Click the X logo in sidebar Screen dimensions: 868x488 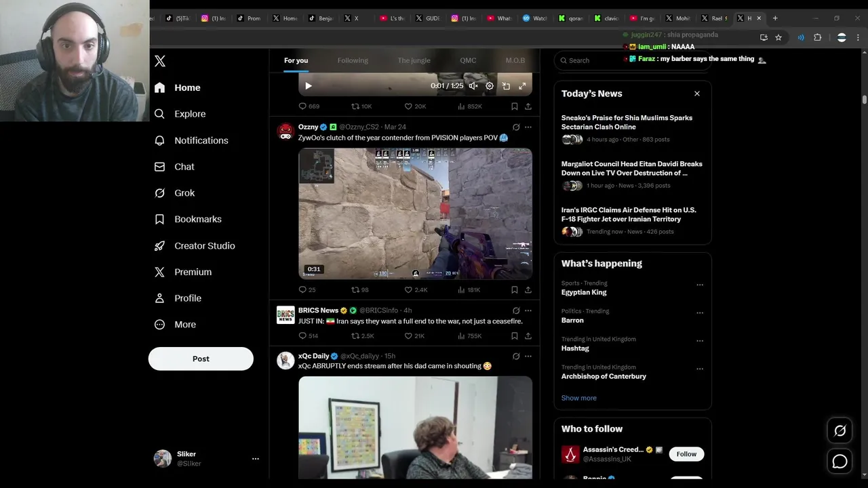click(160, 61)
